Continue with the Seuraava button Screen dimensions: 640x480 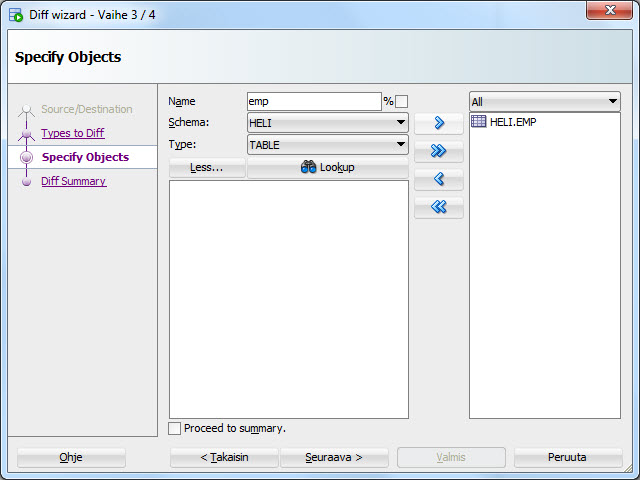pyautogui.click(x=334, y=457)
